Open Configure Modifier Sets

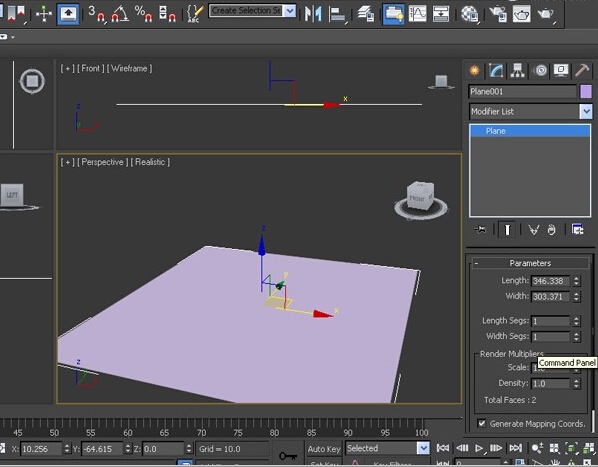pos(578,230)
